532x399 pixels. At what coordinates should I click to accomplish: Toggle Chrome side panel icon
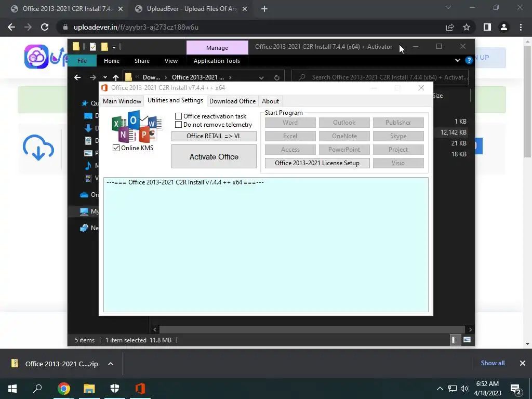487,27
